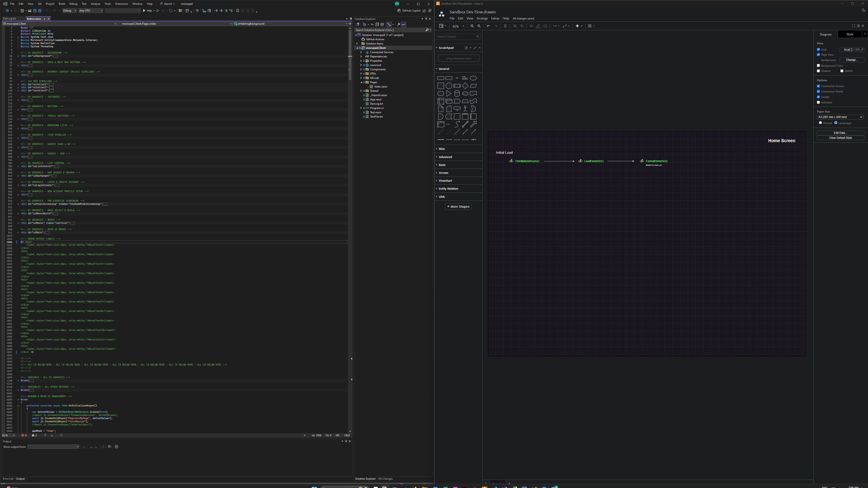Pick the diamond shape from General

click(465, 86)
